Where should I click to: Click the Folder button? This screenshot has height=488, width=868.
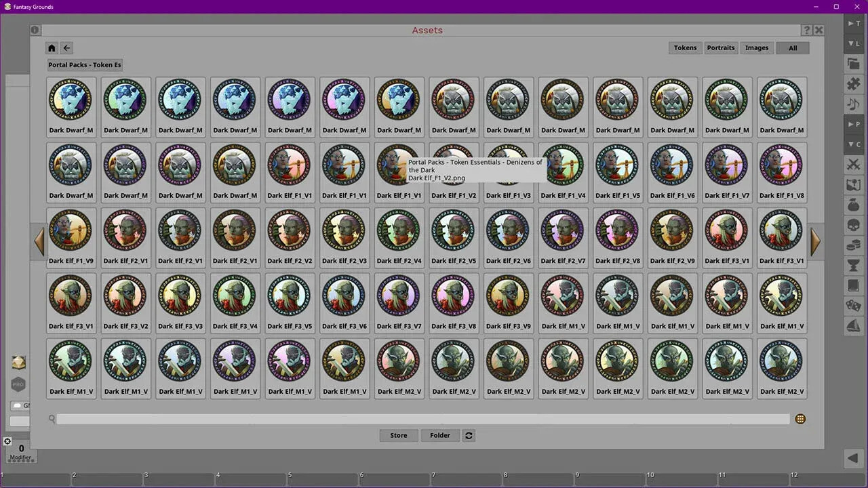click(439, 435)
